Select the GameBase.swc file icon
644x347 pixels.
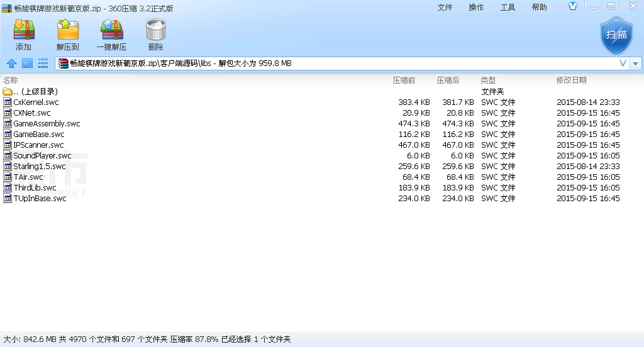(8, 134)
